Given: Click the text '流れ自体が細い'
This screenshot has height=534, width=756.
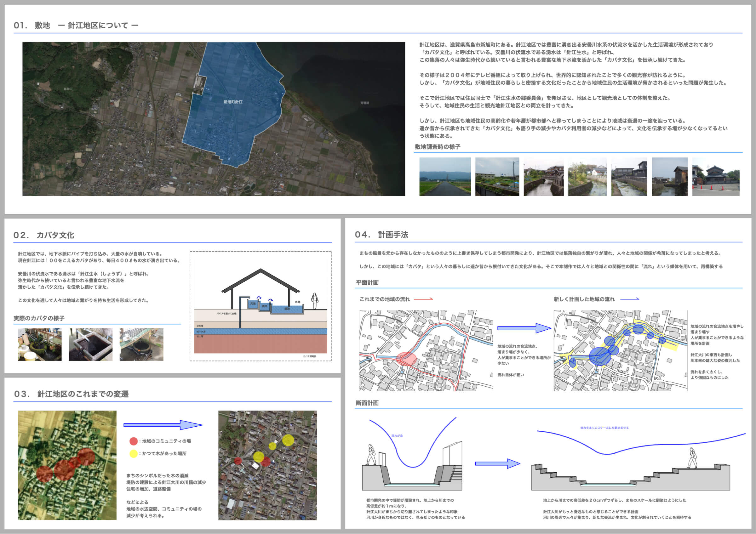Looking at the screenshot, I should (x=511, y=375).
